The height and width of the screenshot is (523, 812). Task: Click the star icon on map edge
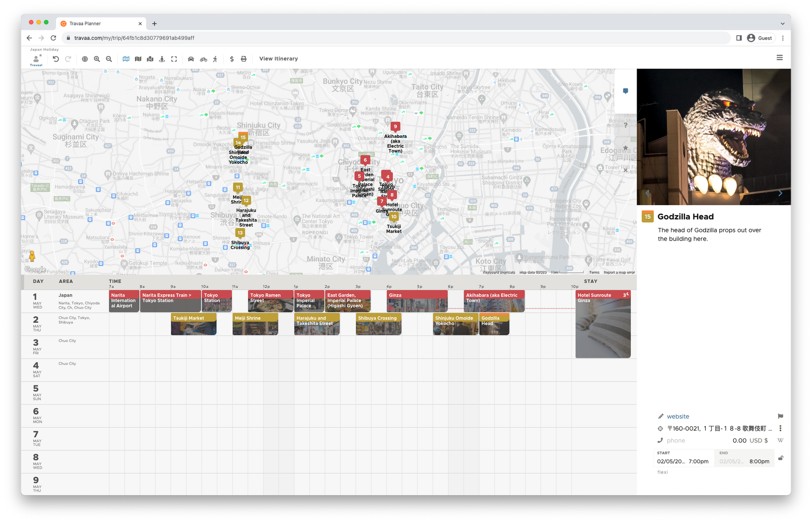click(x=626, y=148)
